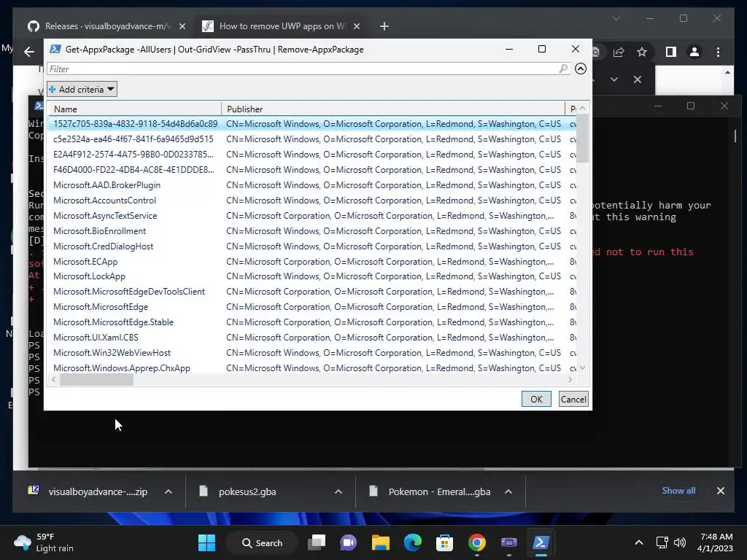Close the Chrome downloads bar

pos(720,491)
